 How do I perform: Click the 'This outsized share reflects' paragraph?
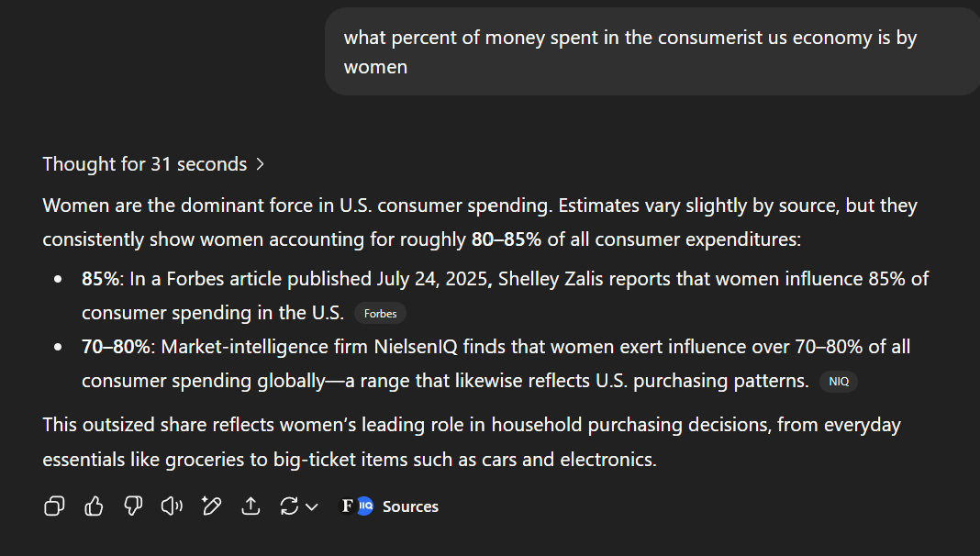point(472,442)
